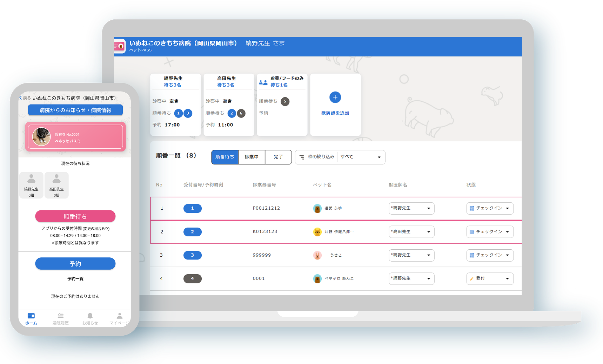
Task: Open 病院からのお知らせ・病院情報
Action: [75, 110]
